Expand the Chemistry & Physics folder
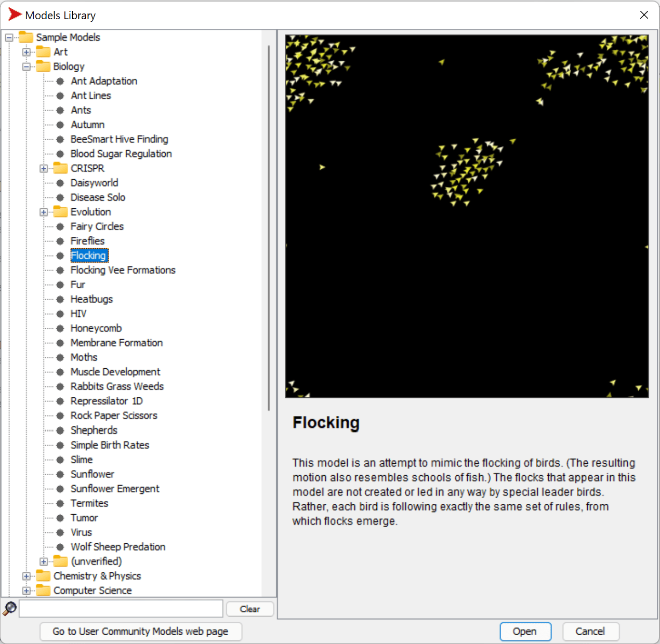Screen dimensions: 660x644 (27, 575)
